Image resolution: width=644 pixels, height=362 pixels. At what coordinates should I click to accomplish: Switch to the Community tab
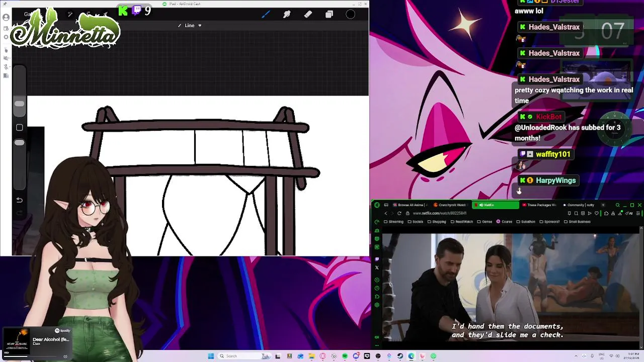point(578,205)
